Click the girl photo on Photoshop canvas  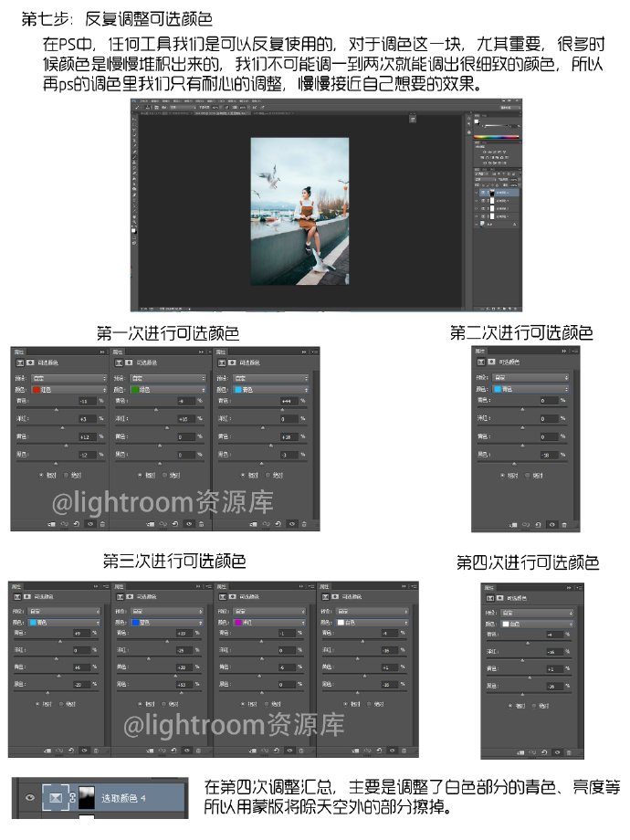click(x=300, y=211)
